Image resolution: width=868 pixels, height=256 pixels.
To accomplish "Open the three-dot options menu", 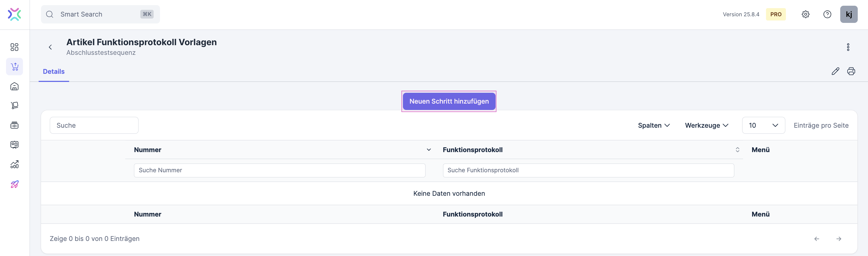I will [848, 47].
